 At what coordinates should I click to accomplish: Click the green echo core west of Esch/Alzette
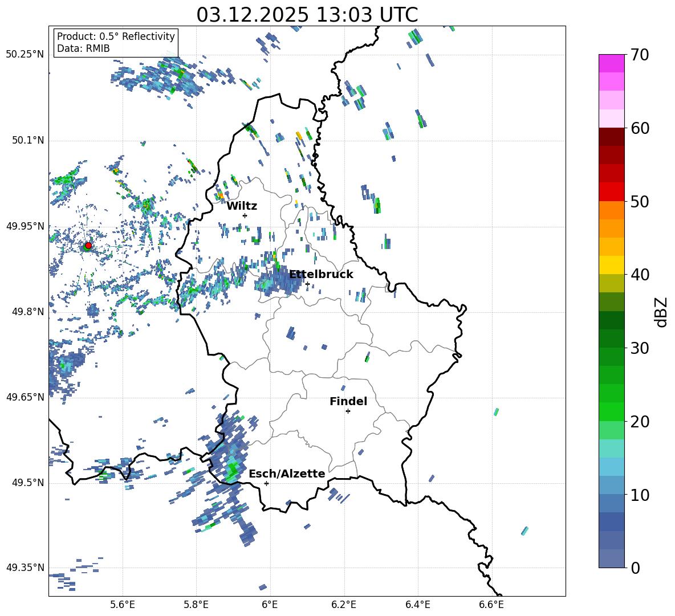click(233, 470)
